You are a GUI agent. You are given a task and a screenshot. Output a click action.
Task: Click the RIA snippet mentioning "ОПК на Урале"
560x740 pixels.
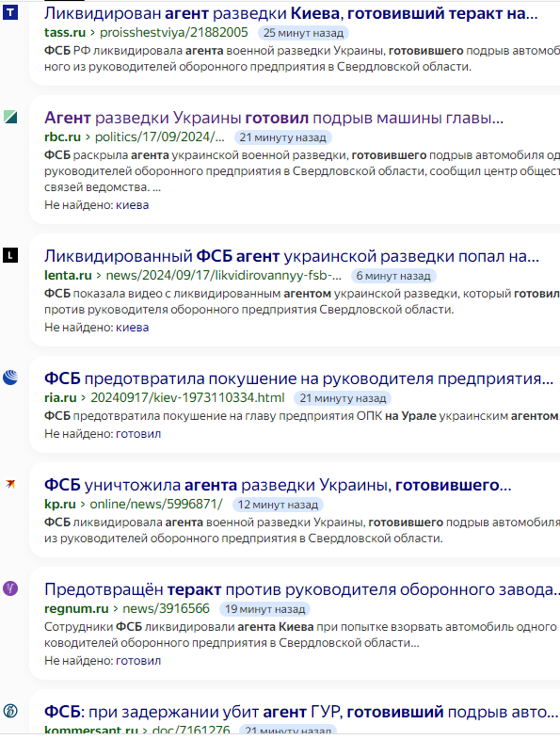302,416
